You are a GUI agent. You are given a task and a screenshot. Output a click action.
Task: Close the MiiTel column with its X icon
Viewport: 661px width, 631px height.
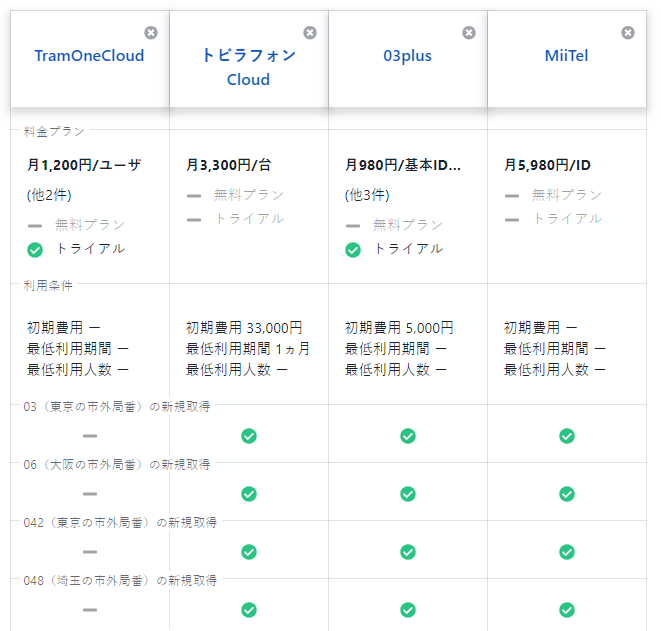(628, 33)
